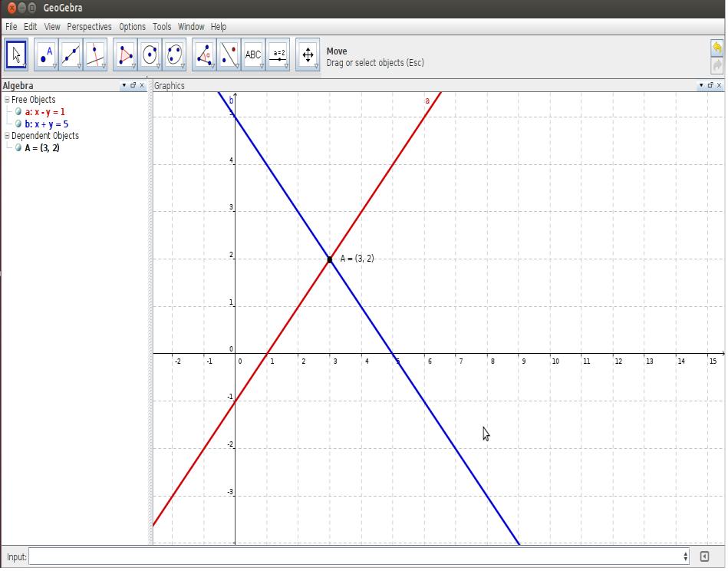Collapse the Dependent Objects tree node

pos(7,136)
